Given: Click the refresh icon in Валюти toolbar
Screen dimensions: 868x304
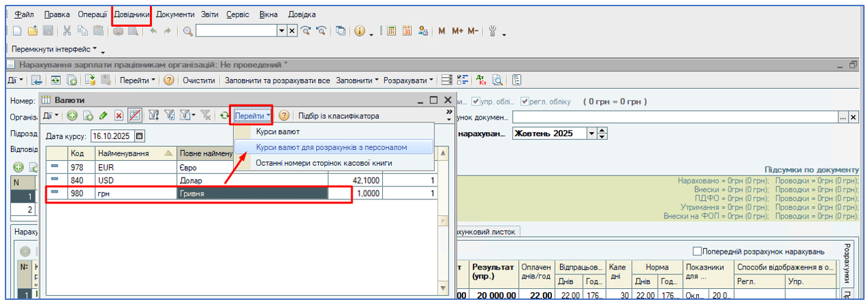Looking at the screenshot, I should (x=224, y=116).
